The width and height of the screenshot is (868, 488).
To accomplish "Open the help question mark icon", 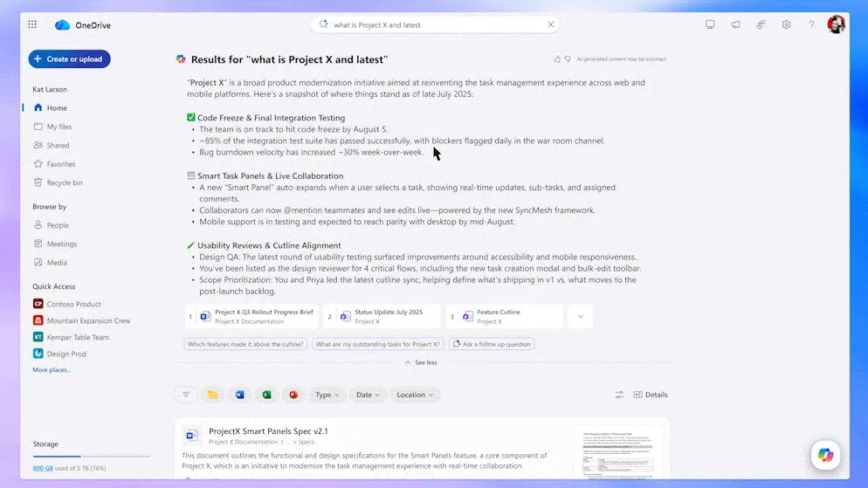I will pyautogui.click(x=811, y=25).
